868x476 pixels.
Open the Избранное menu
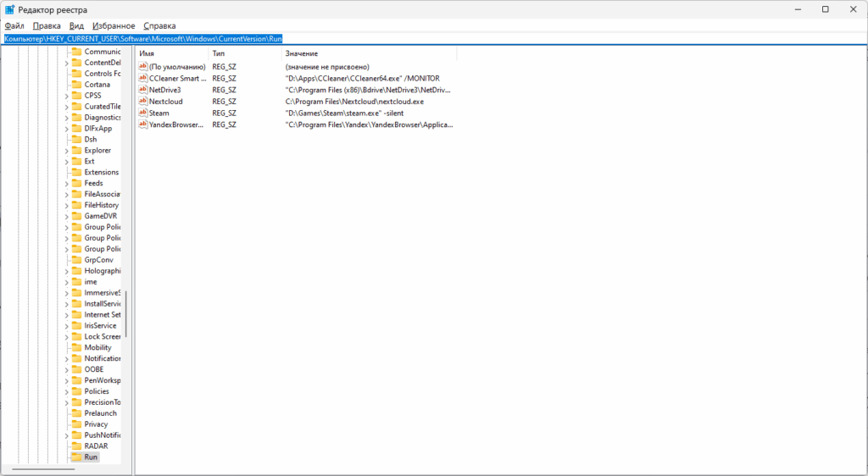click(x=114, y=26)
